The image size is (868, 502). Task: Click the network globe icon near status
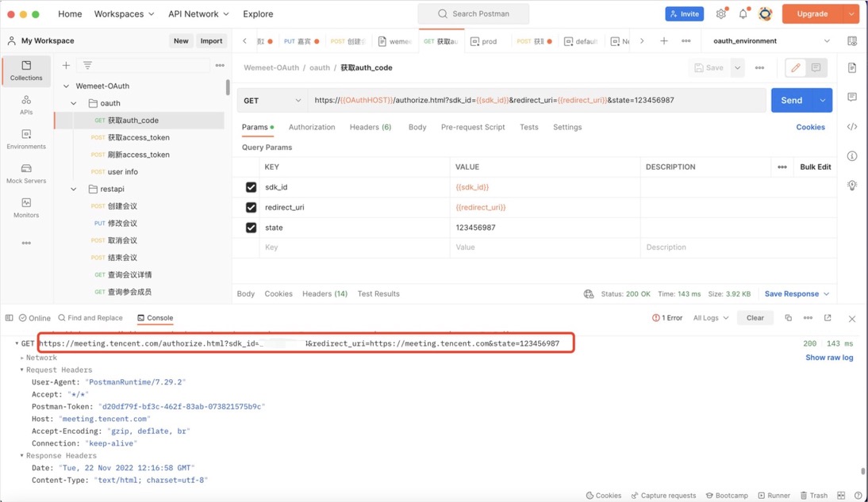589,294
